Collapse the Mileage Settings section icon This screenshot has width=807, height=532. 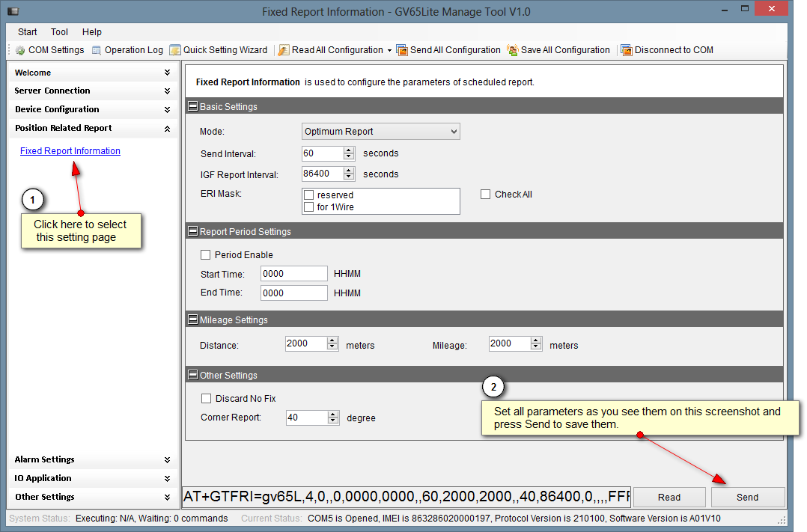pos(193,319)
